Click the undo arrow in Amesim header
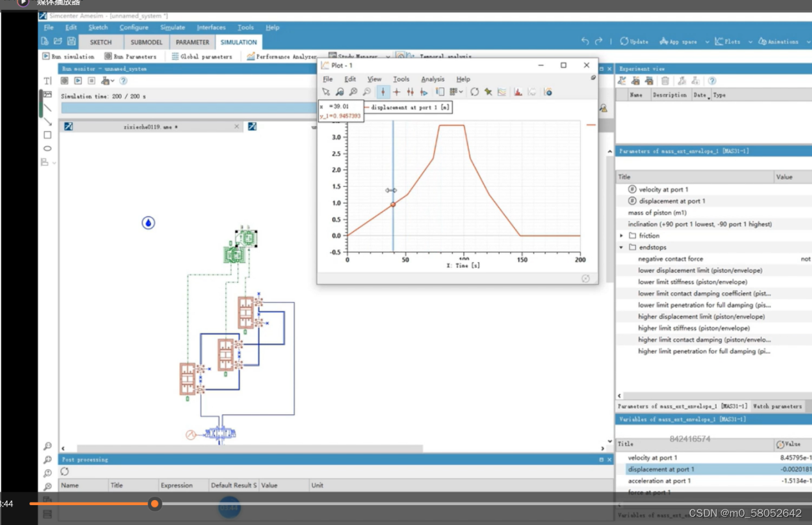The image size is (812, 525). click(585, 42)
